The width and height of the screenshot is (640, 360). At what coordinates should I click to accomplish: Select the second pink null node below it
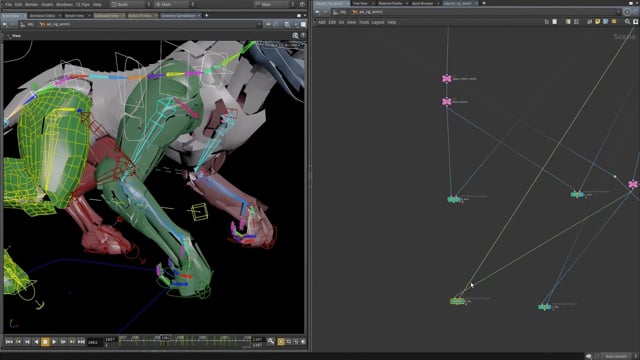click(447, 102)
